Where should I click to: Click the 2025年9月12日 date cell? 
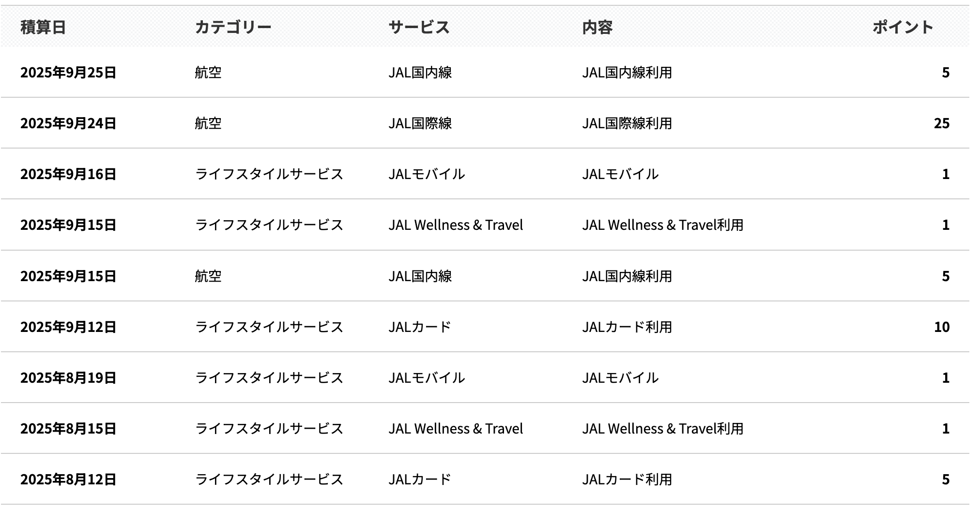(x=68, y=327)
